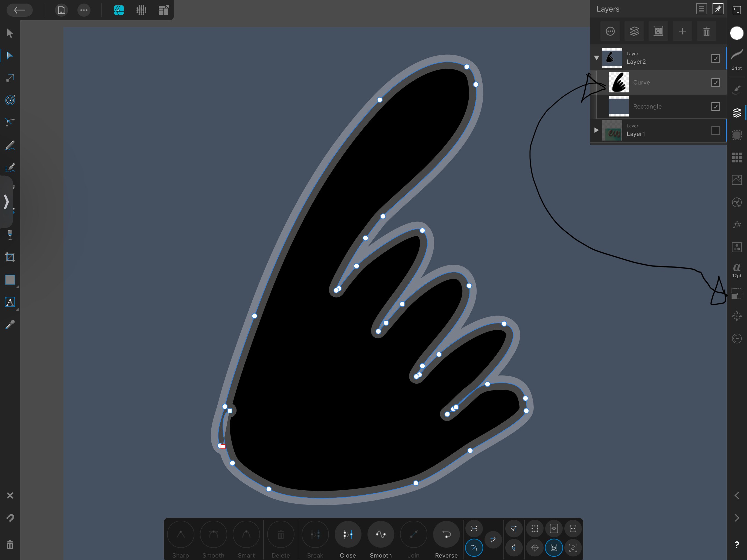Open the fx Layer Effects studio
The image size is (747, 560).
pyautogui.click(x=737, y=224)
